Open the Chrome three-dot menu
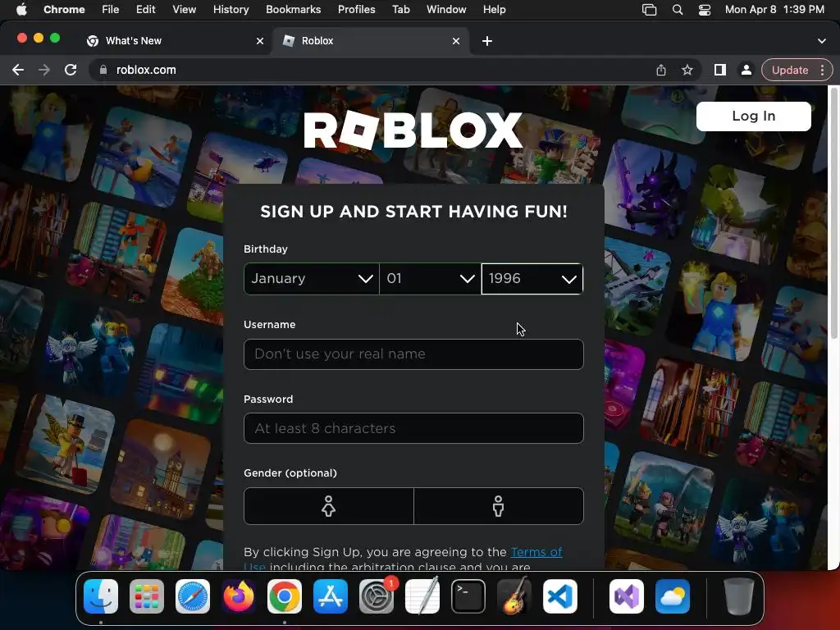840x630 pixels. click(x=822, y=71)
